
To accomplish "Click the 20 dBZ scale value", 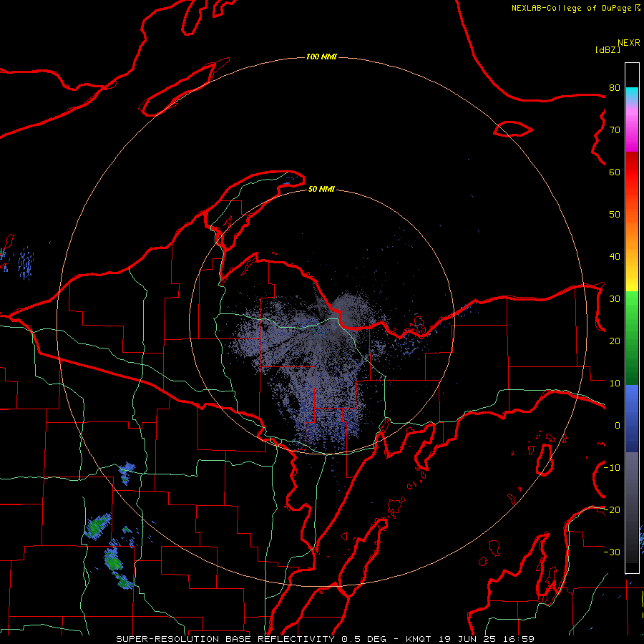I will [x=615, y=341].
